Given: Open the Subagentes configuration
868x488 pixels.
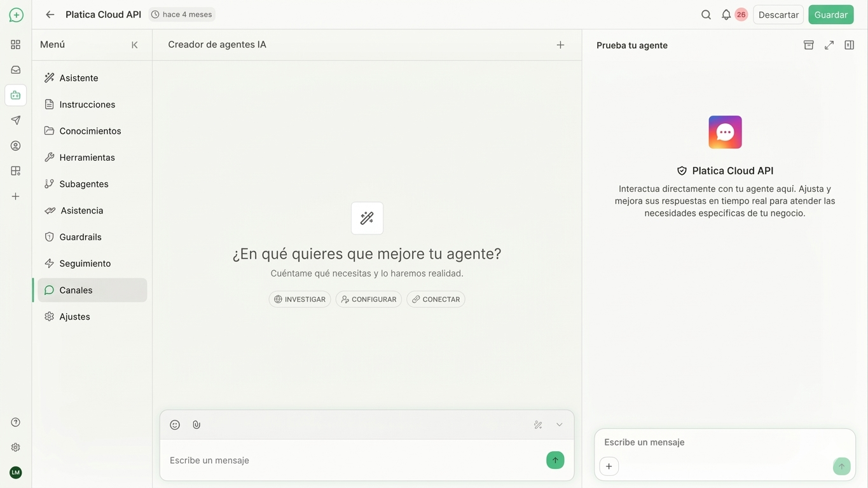Looking at the screenshot, I should pos(84,182).
